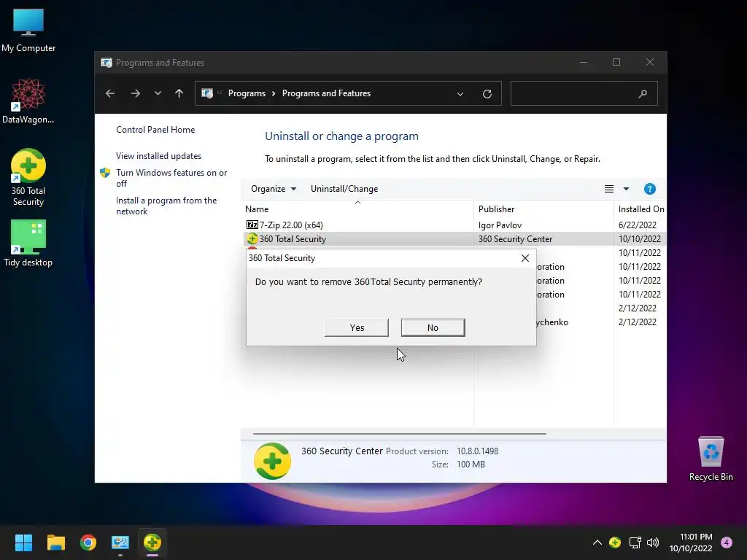The width and height of the screenshot is (747, 560).
Task: Click Igor Pavlov publisher cell
Action: point(500,225)
